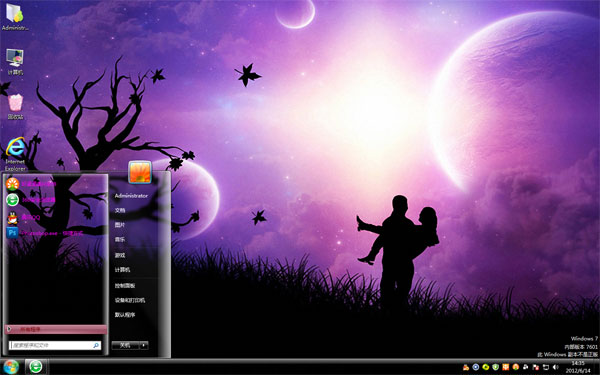Open 计算机 in Start menu right pane
This screenshot has height=375, width=600.
[122, 270]
